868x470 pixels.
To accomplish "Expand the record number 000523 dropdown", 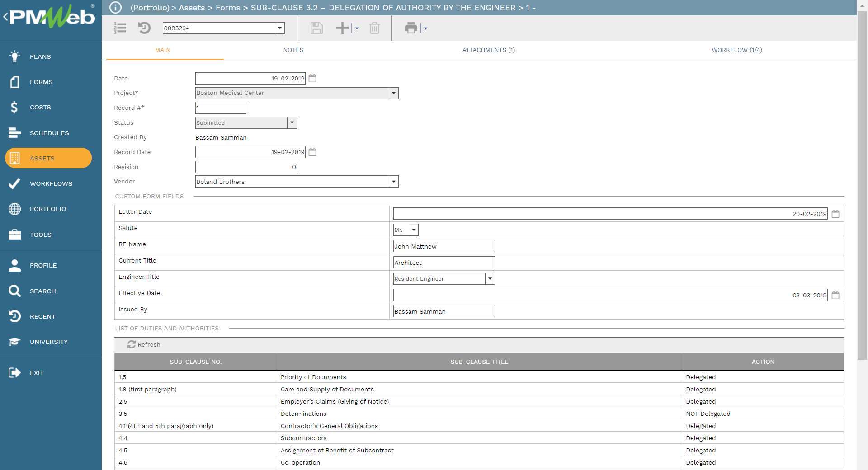I will click(x=280, y=28).
